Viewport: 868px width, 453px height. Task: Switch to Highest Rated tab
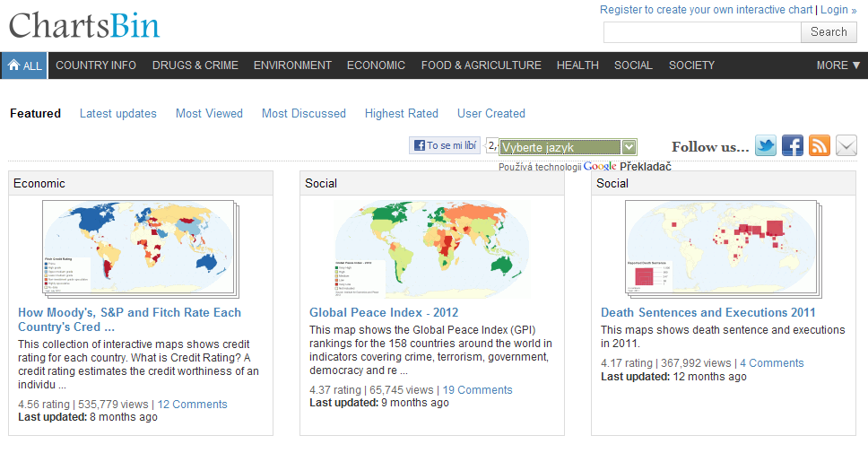point(402,114)
